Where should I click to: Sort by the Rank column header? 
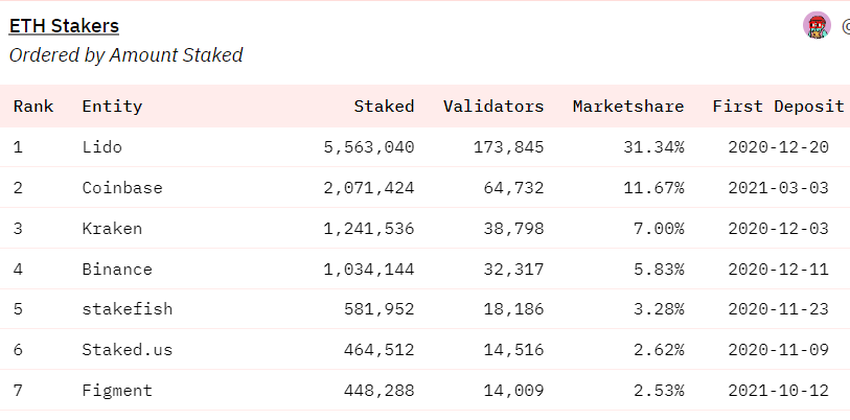point(33,106)
